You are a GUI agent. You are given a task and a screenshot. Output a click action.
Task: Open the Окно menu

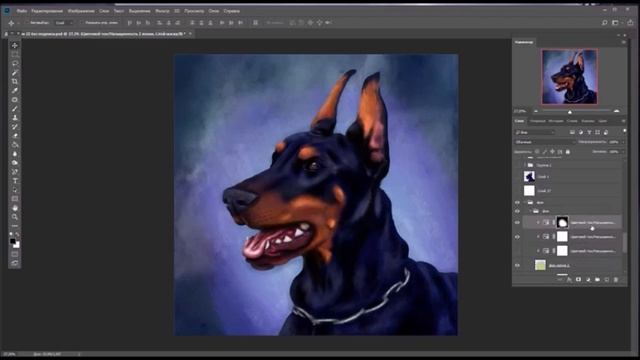213,11
